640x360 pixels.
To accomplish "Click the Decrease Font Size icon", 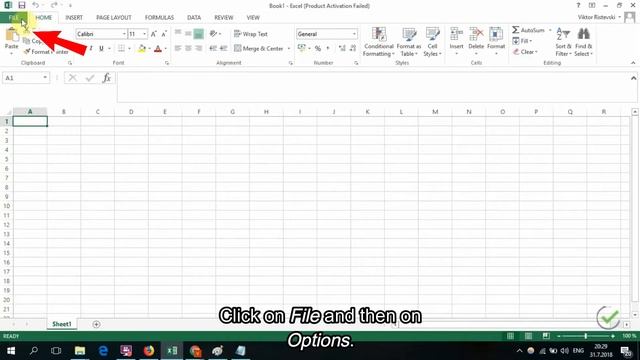I will (164, 34).
